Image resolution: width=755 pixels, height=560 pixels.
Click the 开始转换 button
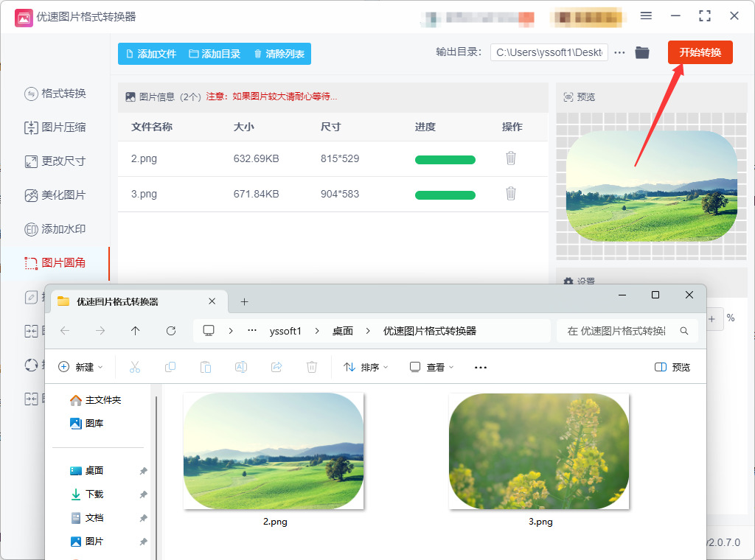700,52
